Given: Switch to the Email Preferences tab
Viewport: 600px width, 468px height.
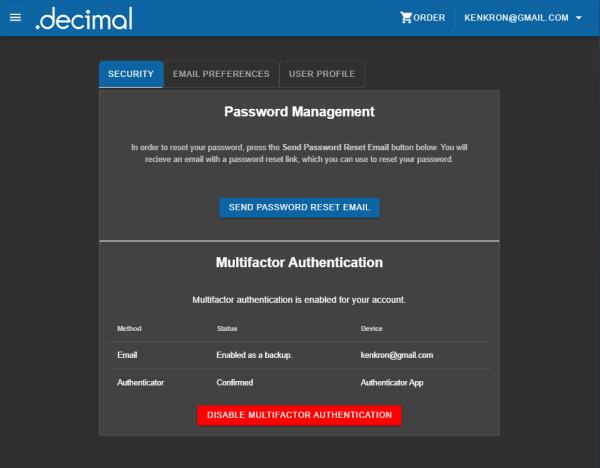Looking at the screenshot, I should tap(221, 74).
